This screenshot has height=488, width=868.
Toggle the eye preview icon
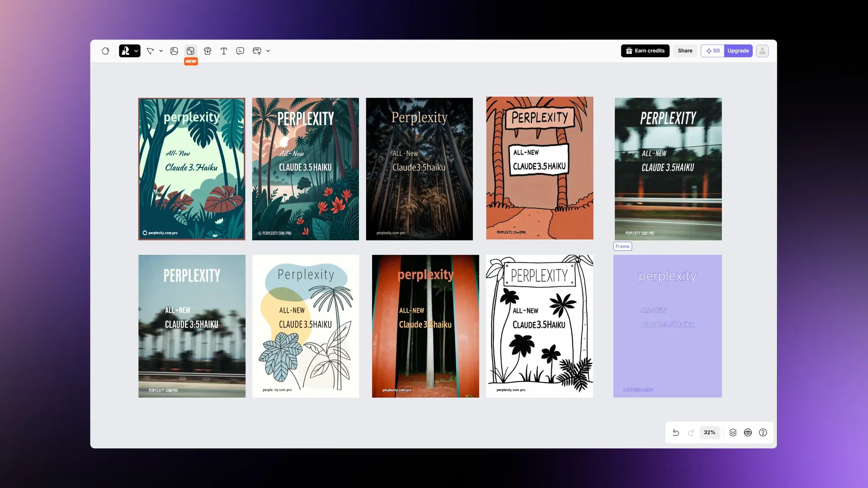point(748,433)
